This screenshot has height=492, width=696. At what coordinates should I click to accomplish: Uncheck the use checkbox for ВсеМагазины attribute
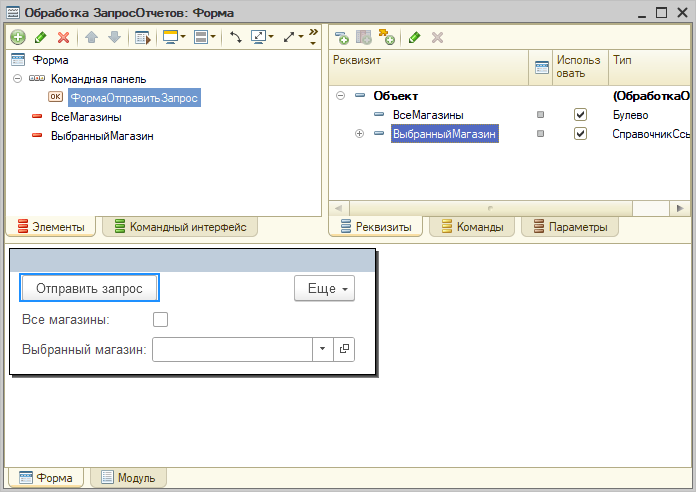(580, 115)
